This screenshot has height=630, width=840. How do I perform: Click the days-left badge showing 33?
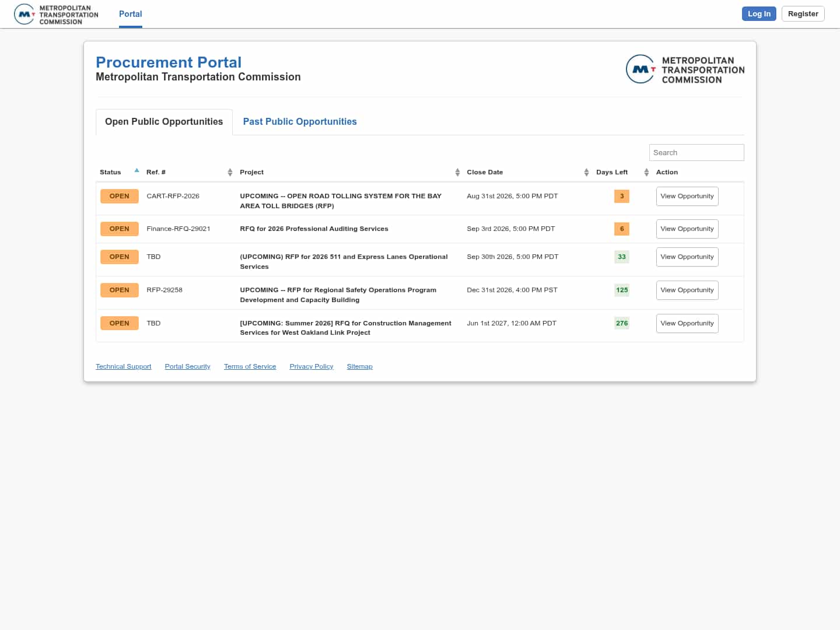622,257
